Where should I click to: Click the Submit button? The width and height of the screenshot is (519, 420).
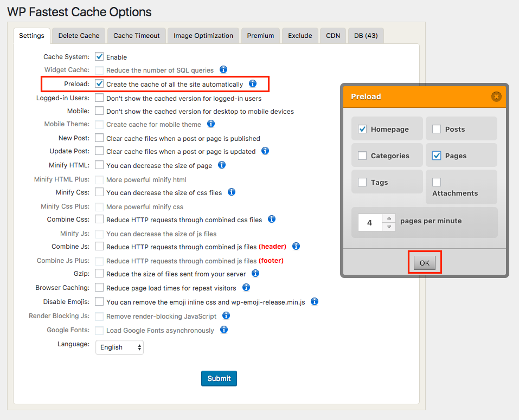click(x=219, y=378)
